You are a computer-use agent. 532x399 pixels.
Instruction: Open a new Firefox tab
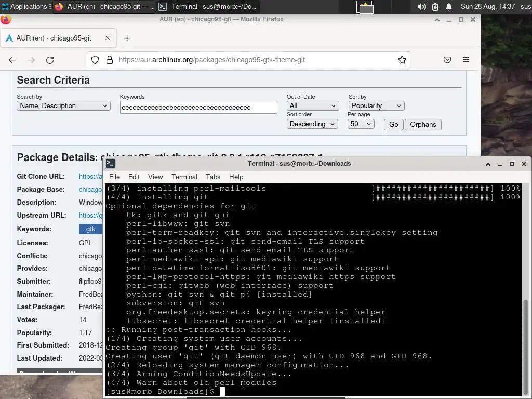click(127, 38)
